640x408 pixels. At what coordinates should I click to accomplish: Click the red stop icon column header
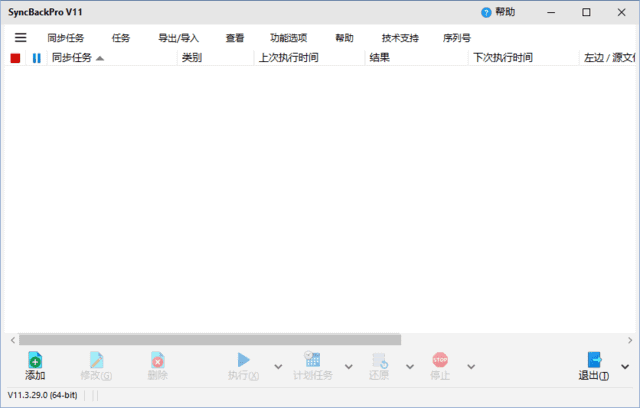click(15, 58)
